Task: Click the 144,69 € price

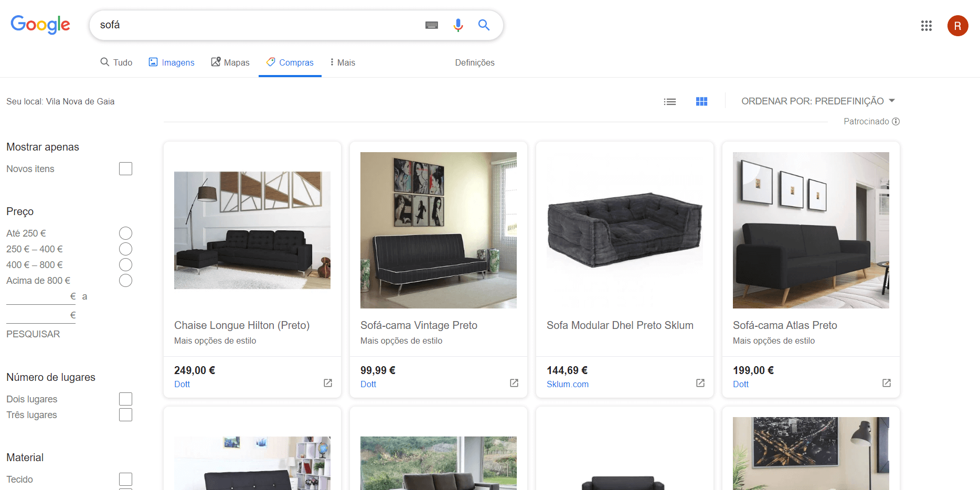Action: coord(567,370)
